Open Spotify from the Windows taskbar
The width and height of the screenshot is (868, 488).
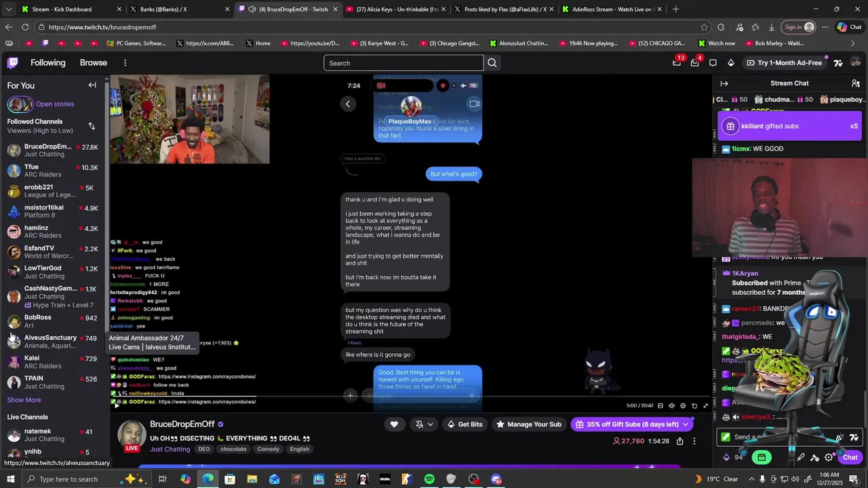point(429,479)
